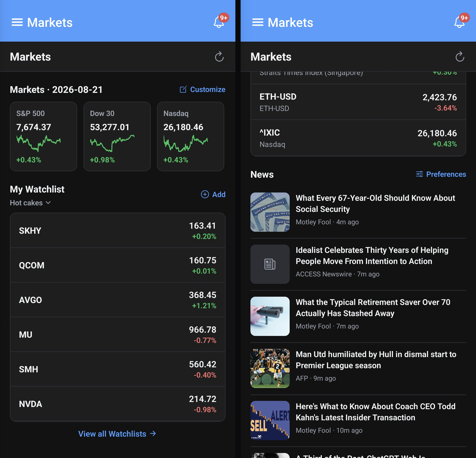
Task: Open News Preferences
Action: tap(441, 174)
